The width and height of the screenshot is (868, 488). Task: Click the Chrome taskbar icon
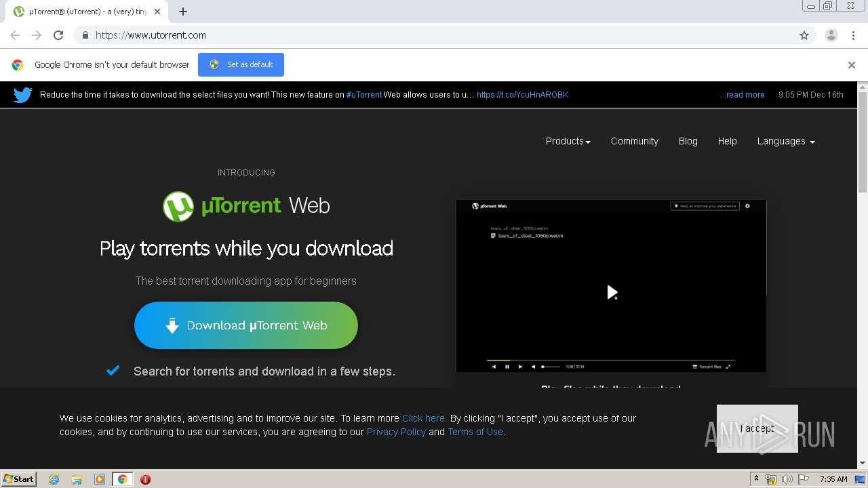coord(123,479)
